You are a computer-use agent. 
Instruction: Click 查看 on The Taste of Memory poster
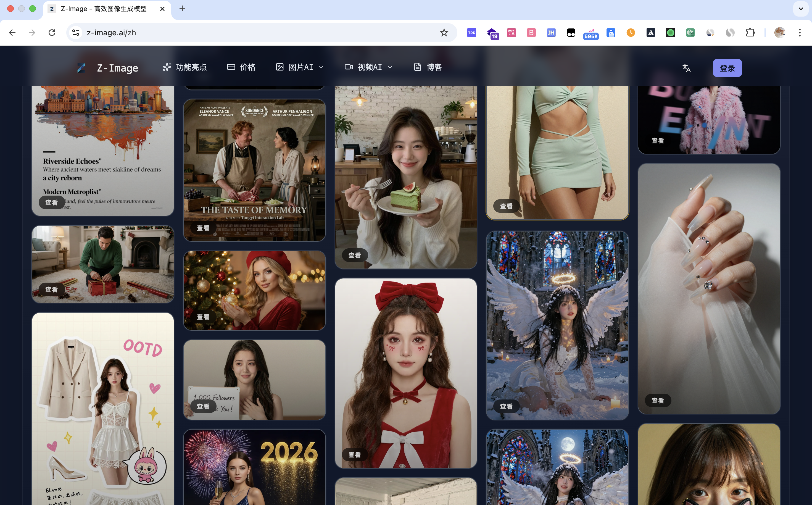coord(203,228)
